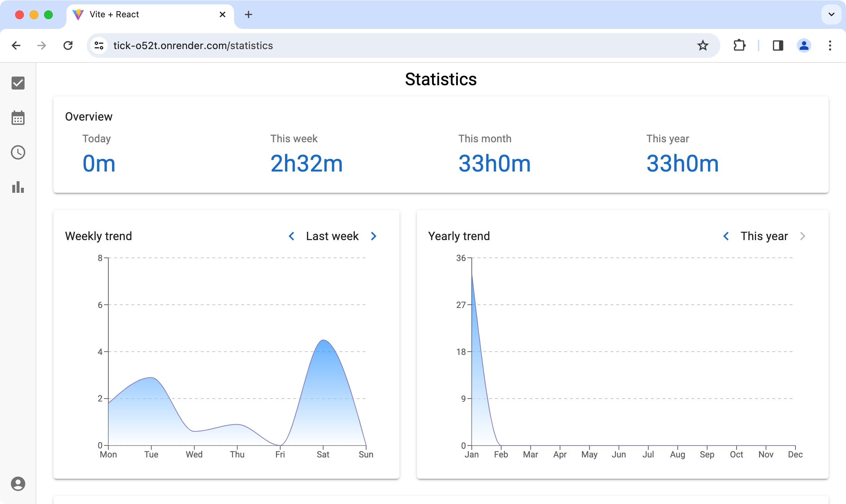View site information icon in address bar
The height and width of the screenshot is (504, 846).
coord(99,45)
